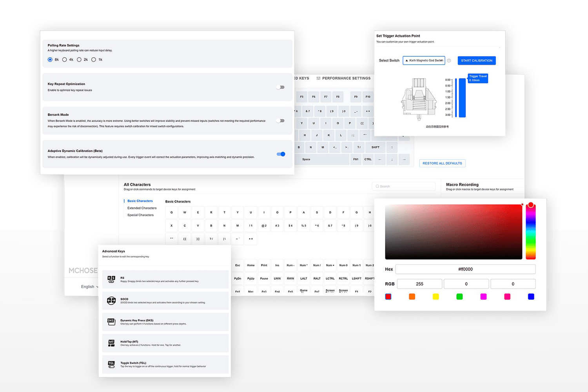The width and height of the screenshot is (588, 392).
Task: Click RESTORE ALL DEFAULTS button
Action: tap(442, 163)
